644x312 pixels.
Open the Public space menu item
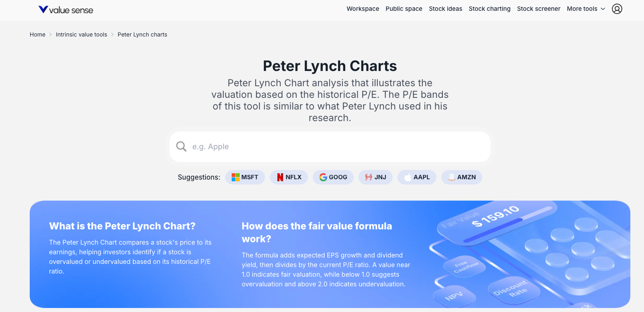point(404,9)
